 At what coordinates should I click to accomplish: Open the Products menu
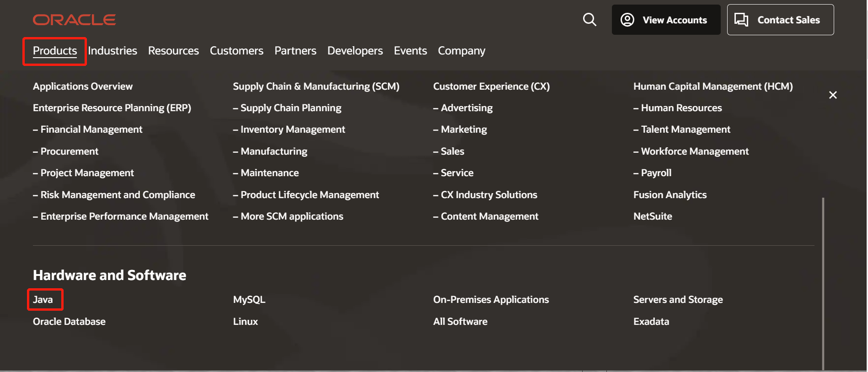55,51
